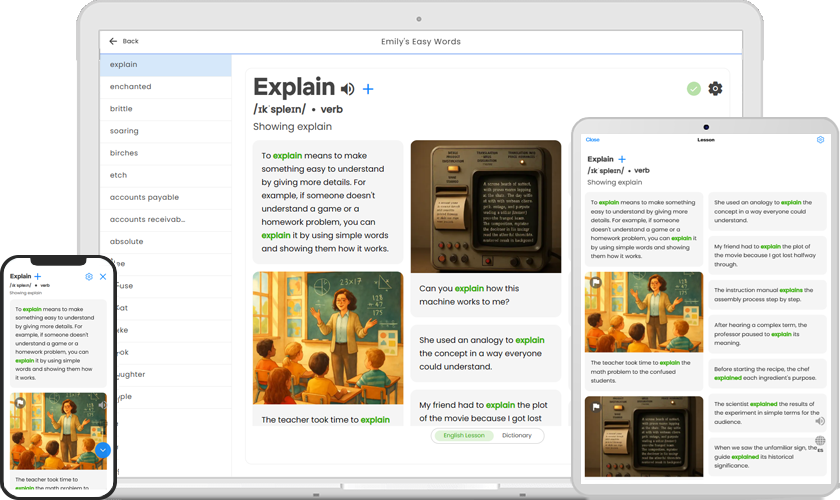The height and width of the screenshot is (500, 840).
Task: Click the laptop definition card 'To explain means'
Action: pos(328,202)
